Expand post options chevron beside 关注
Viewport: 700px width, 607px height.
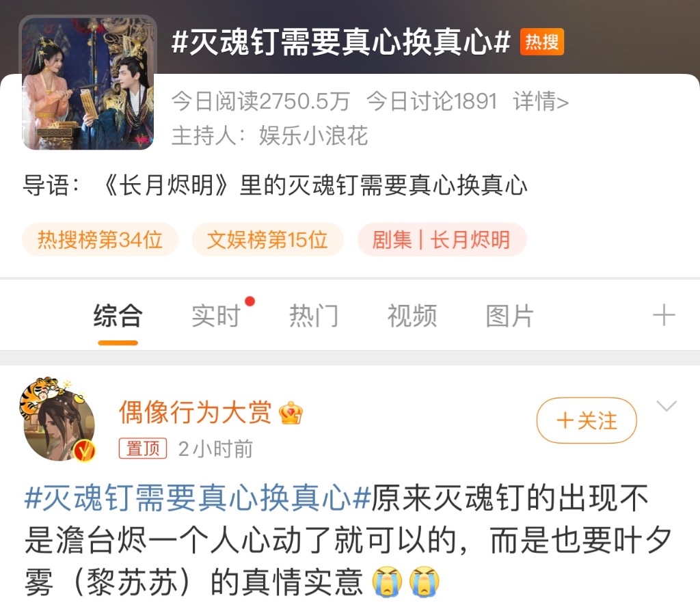pyautogui.click(x=667, y=405)
